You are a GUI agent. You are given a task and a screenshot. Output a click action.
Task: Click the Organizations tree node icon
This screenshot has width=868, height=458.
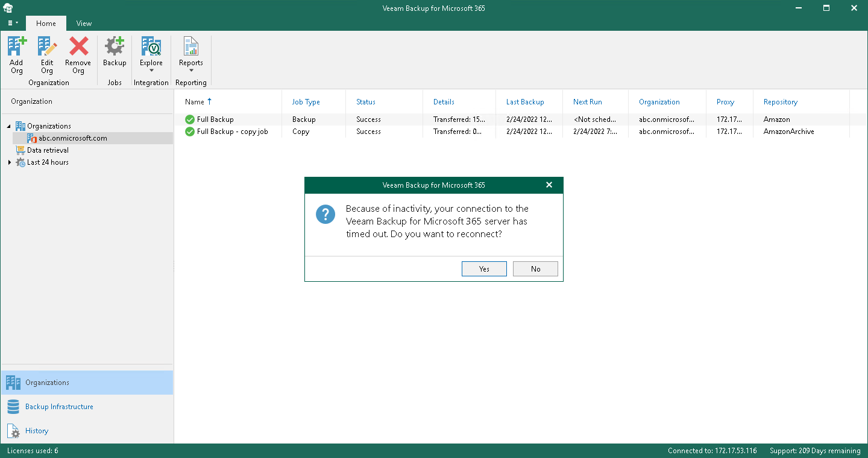point(20,126)
